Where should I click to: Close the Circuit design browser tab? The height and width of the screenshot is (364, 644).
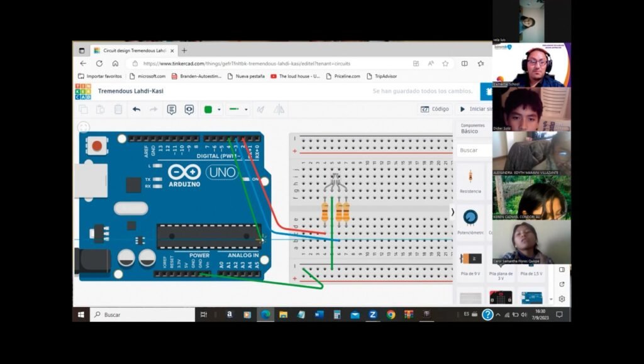coord(172,51)
